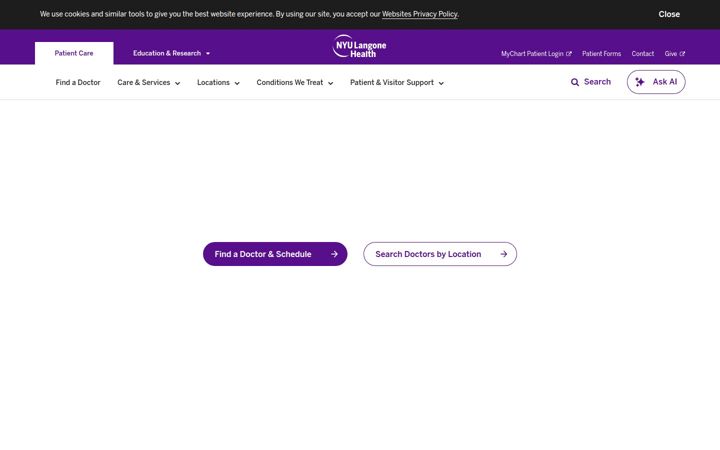Expand the Locations chevron
The image size is (720, 450).
point(237,83)
